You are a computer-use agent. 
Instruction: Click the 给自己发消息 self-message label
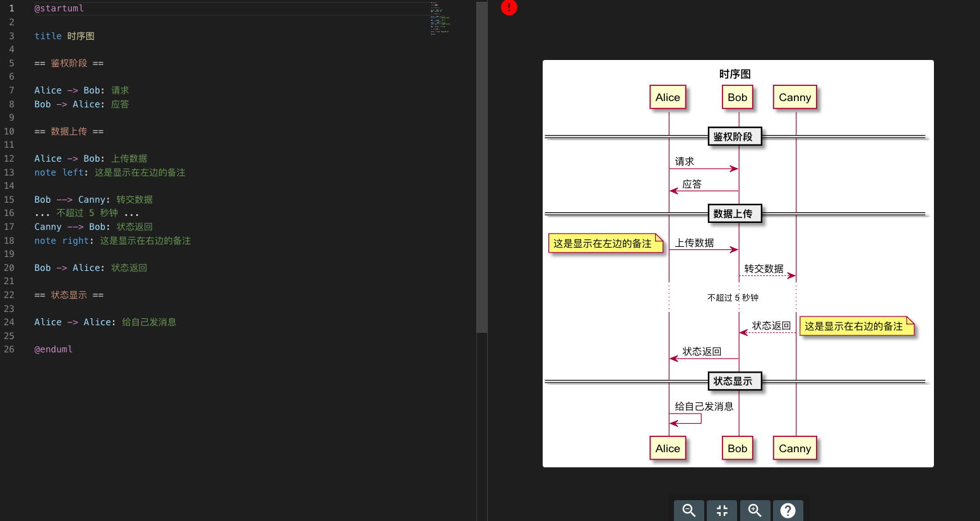[704, 407]
